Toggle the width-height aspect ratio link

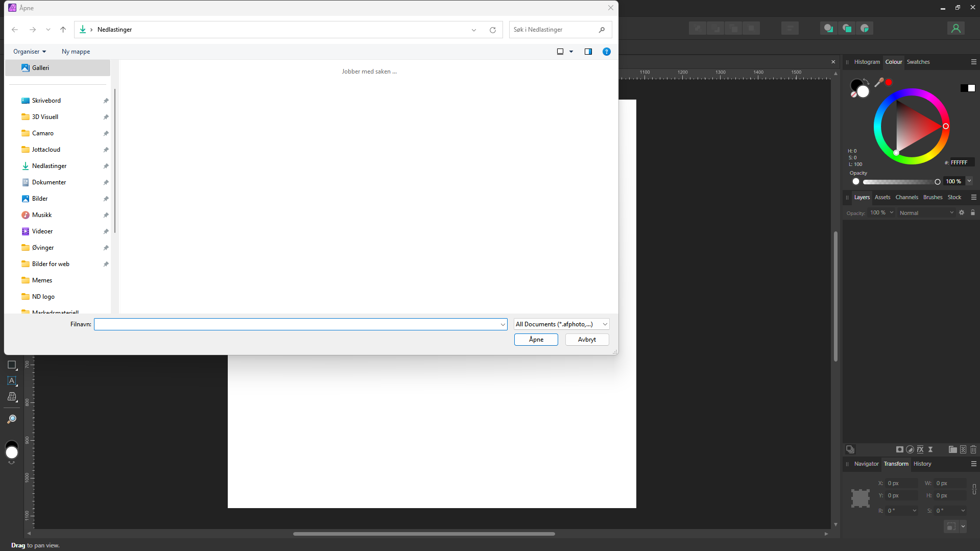(974, 489)
